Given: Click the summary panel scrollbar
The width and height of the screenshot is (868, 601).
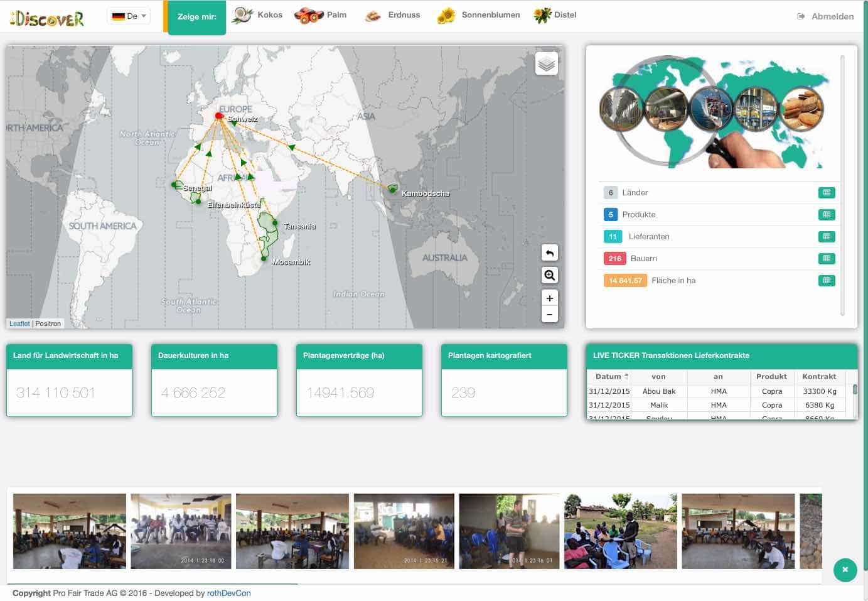Looking at the screenshot, I should click(842, 185).
